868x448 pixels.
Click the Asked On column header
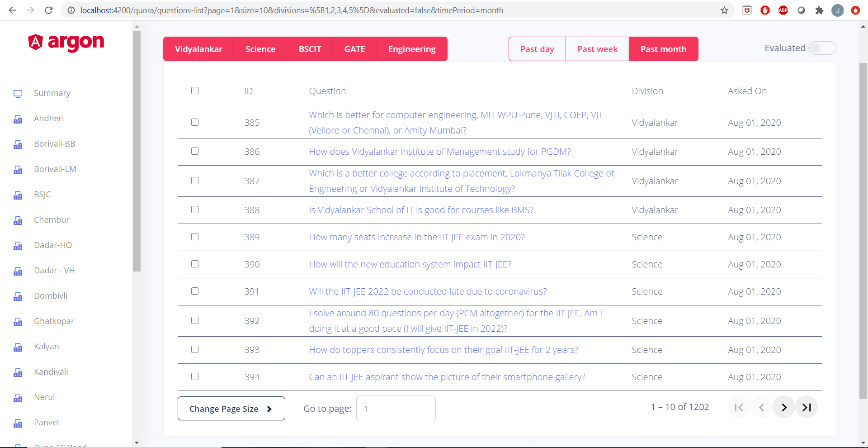click(x=747, y=91)
